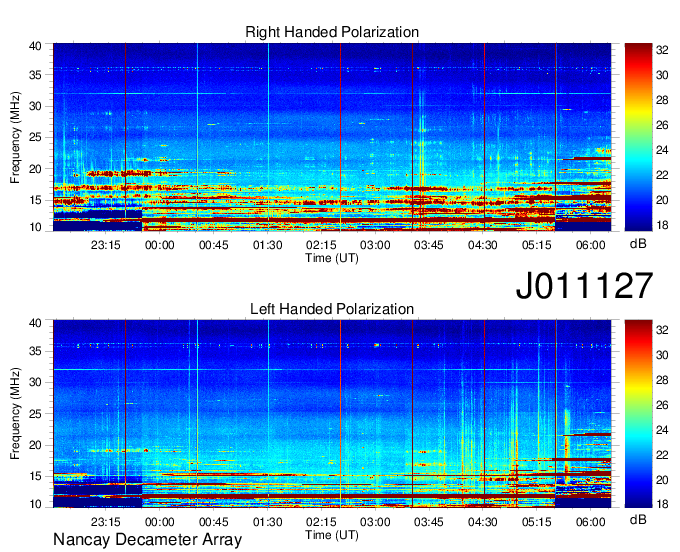Click the top plot's 'Frequency (MHz)' axis label
Viewport: 680px width, 552px height.
pyautogui.click(x=15, y=137)
